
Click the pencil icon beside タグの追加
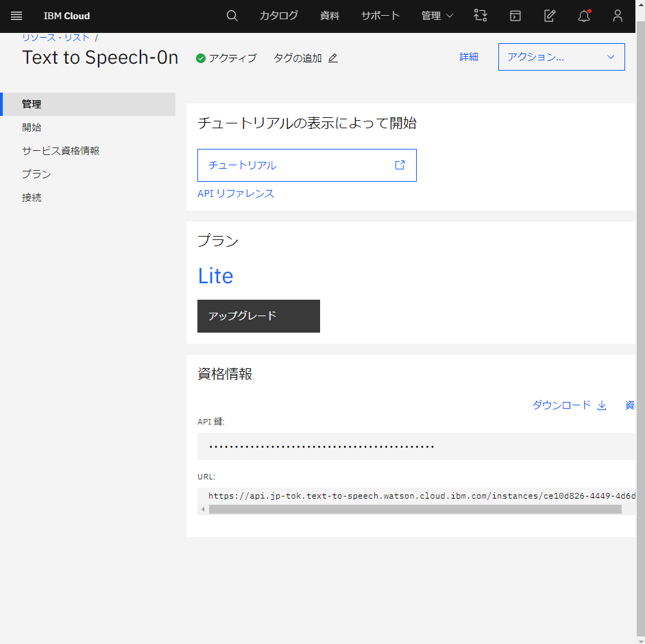tap(333, 58)
